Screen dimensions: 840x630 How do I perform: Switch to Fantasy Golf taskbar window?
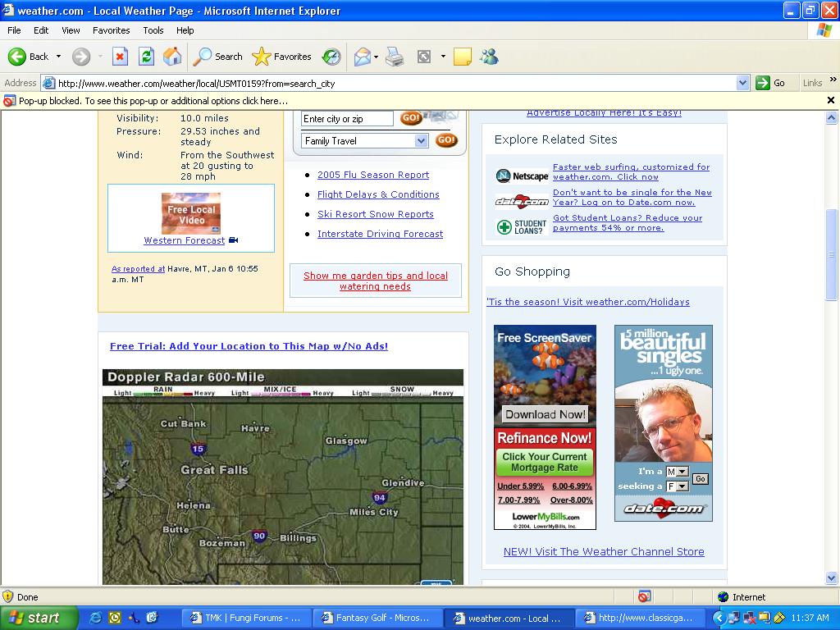click(377, 619)
